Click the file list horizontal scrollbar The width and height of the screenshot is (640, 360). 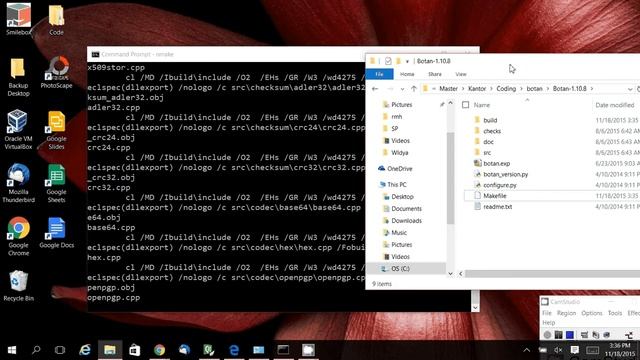tap(552, 274)
